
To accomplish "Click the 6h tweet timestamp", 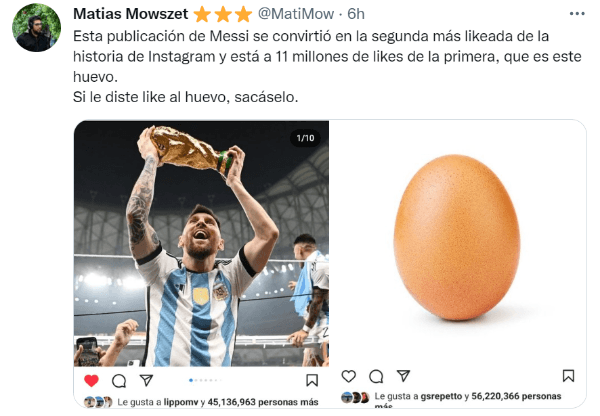I will 356,14.
